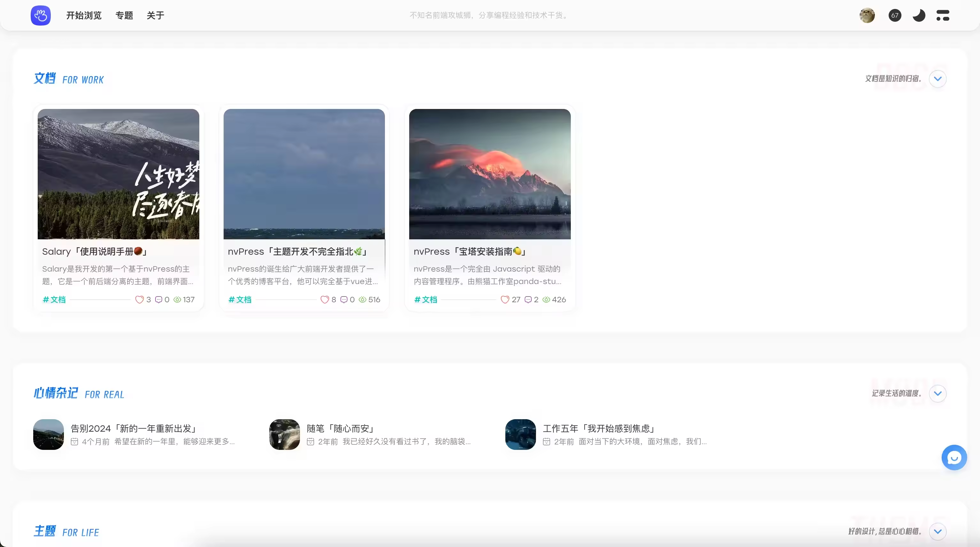Screen dimensions: 980x547
Task: Click comment icon on 主题开发不完全指北 card
Action: [x=343, y=300]
